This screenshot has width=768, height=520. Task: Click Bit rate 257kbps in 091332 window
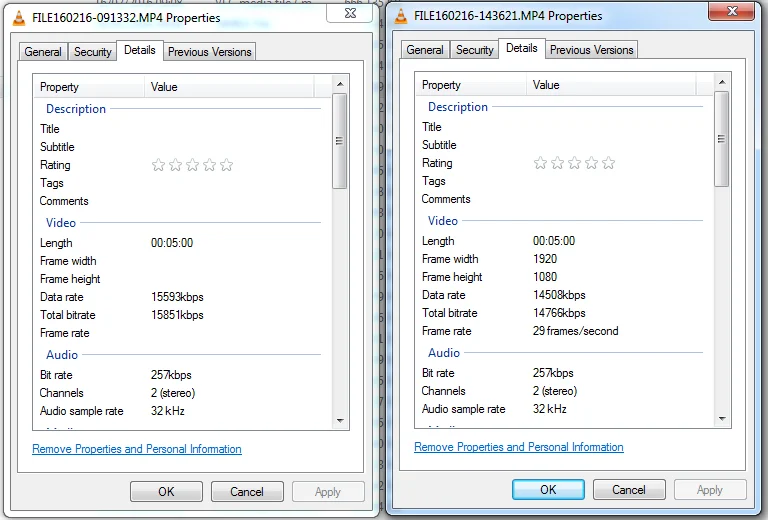171,375
